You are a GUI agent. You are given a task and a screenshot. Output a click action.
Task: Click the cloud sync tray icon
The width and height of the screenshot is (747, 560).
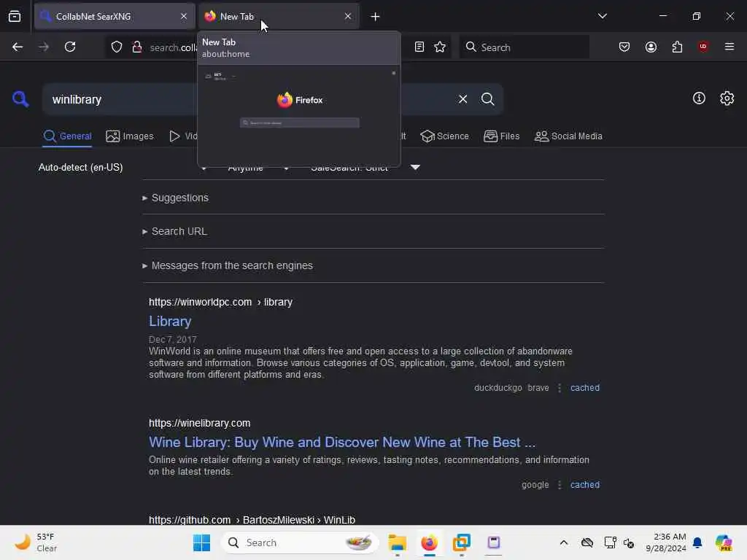tap(587, 542)
